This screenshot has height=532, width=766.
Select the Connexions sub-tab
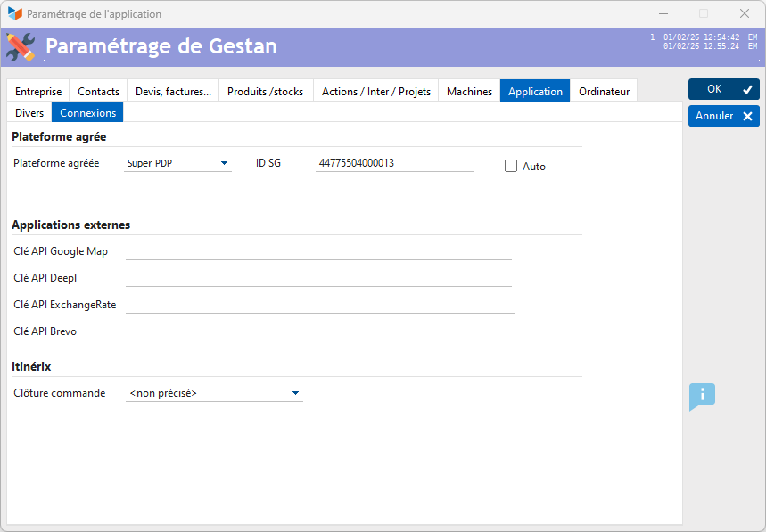tap(87, 113)
